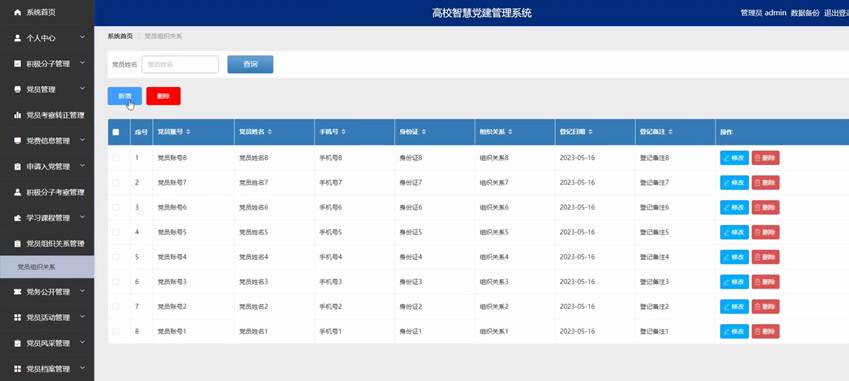This screenshot has height=381, width=849.
Task: Check the box for row 党员账号7
Action: point(116,183)
